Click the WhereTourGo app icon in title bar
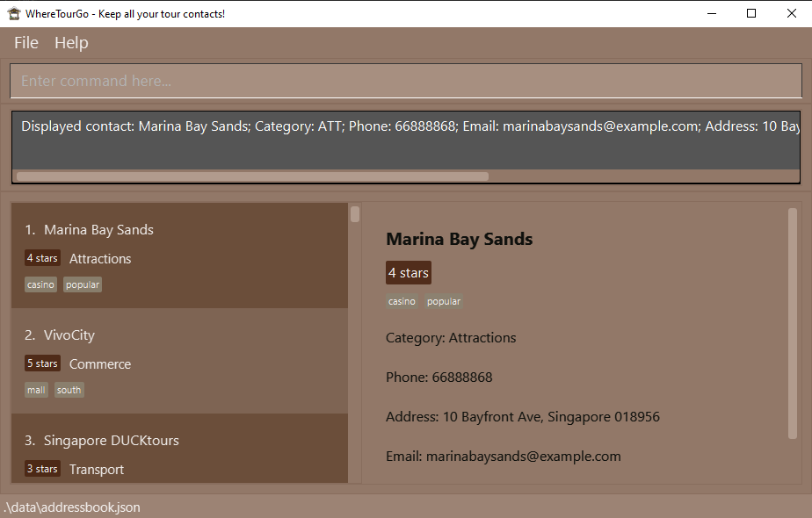This screenshot has height=518, width=812. pyautogui.click(x=14, y=13)
